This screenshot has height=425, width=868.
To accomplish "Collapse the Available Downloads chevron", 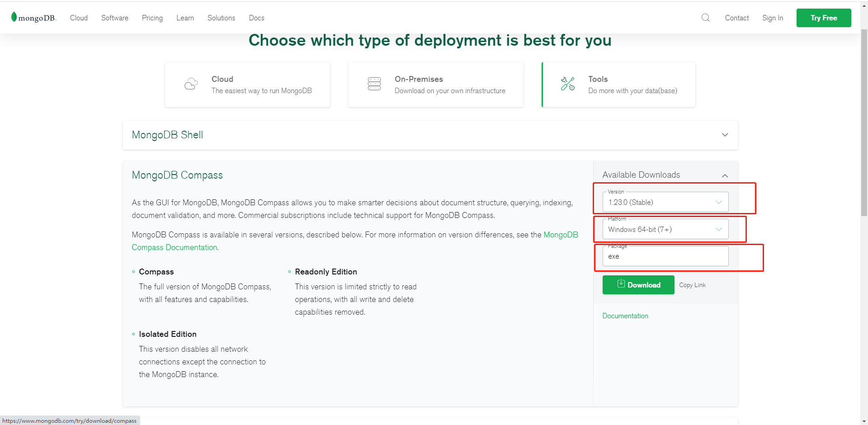I will tap(725, 175).
